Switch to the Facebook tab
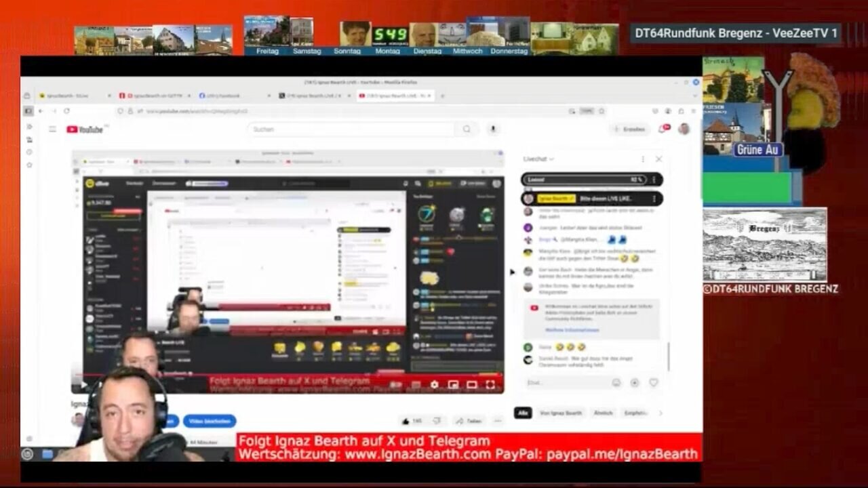Image resolution: width=868 pixels, height=488 pixels. point(234,96)
